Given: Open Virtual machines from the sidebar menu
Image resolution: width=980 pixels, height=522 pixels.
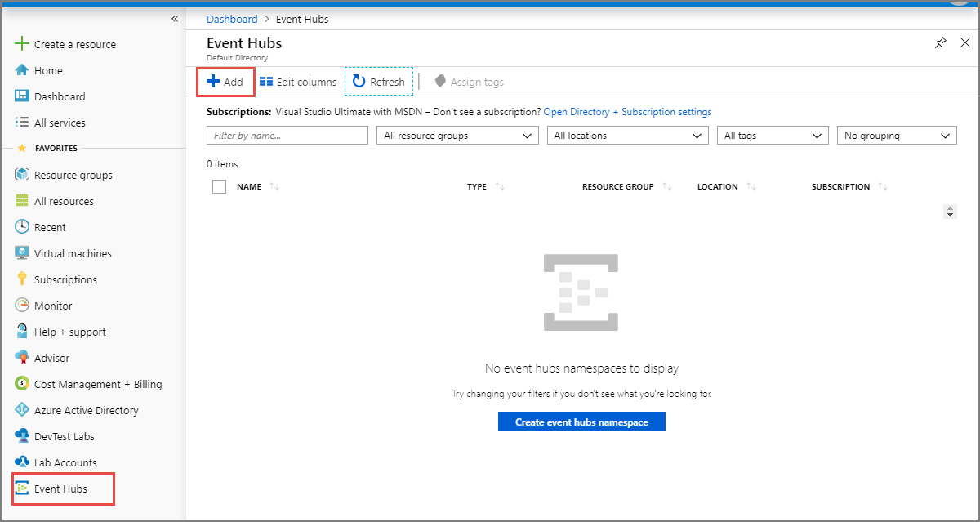Looking at the screenshot, I should pos(73,253).
